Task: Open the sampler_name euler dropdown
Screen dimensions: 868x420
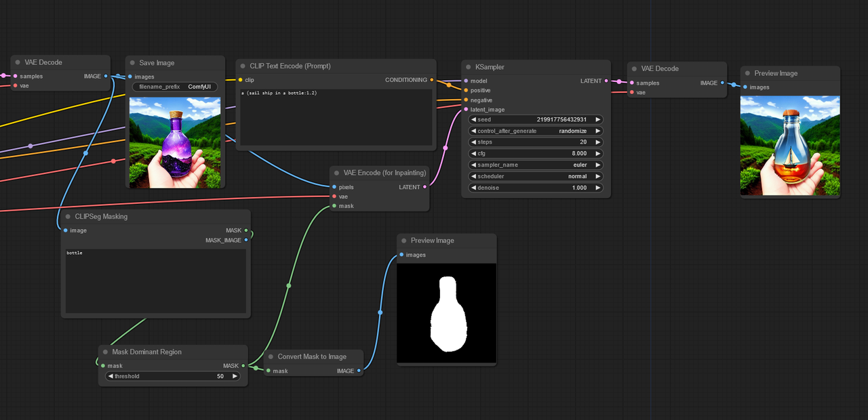Action: pos(536,165)
